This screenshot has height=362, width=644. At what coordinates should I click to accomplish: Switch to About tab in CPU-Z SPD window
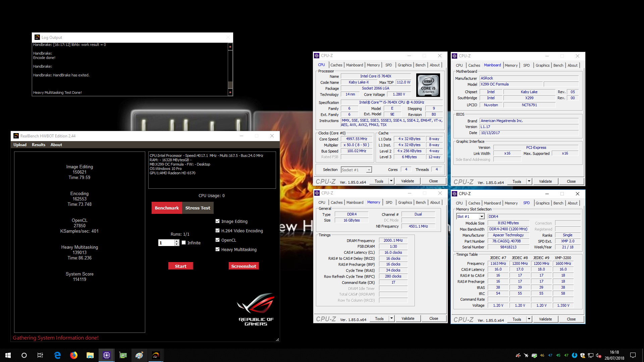(x=573, y=203)
